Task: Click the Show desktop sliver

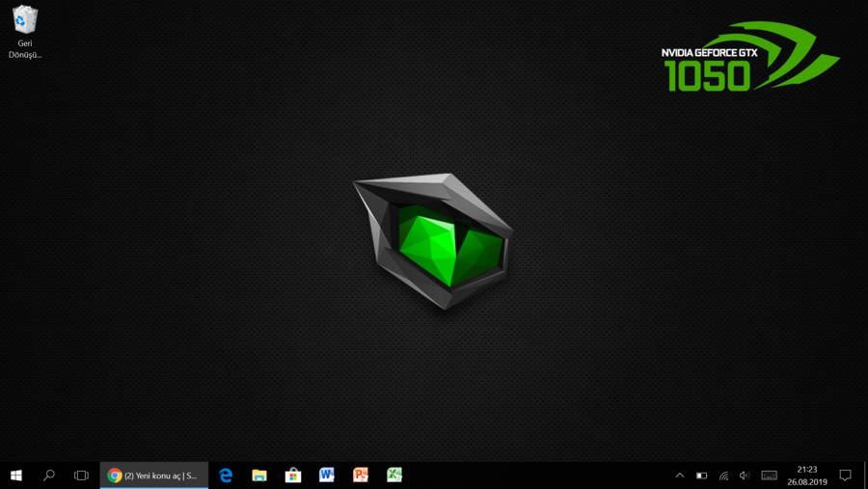Action: (865, 475)
